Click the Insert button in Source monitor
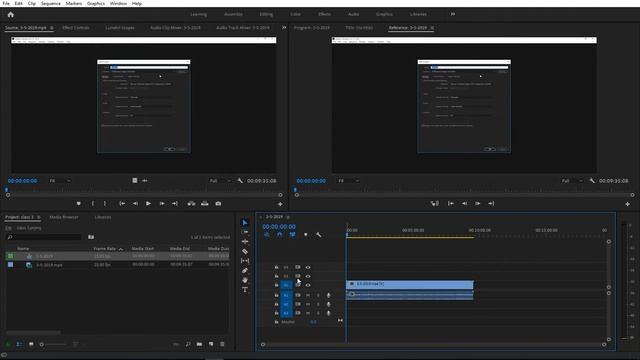 point(191,203)
